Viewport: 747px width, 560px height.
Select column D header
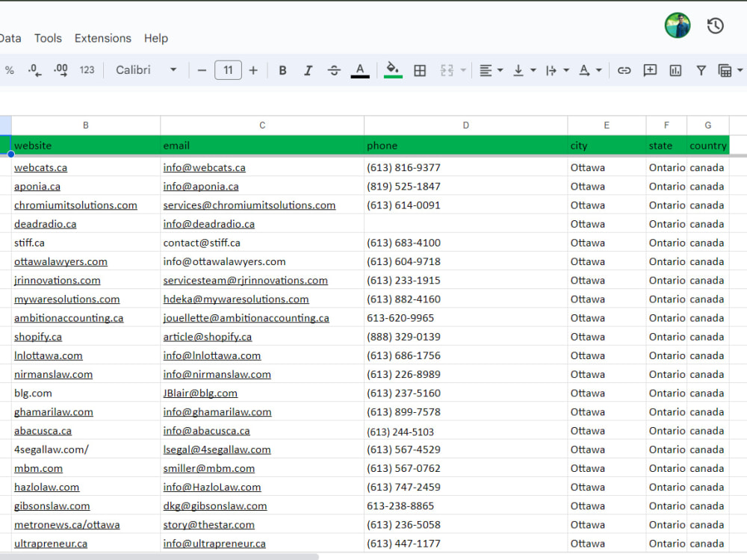(466, 125)
